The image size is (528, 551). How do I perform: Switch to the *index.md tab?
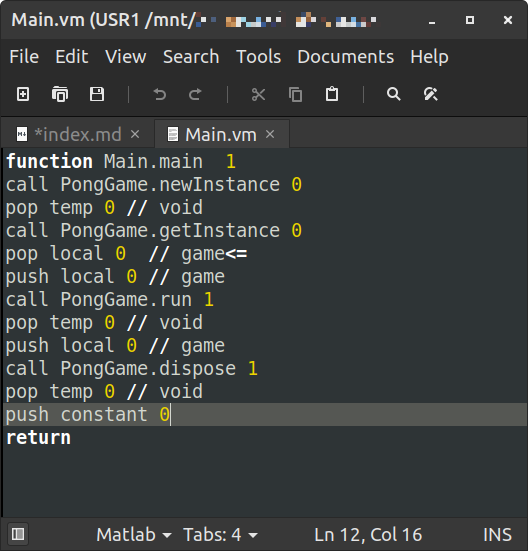pos(78,134)
